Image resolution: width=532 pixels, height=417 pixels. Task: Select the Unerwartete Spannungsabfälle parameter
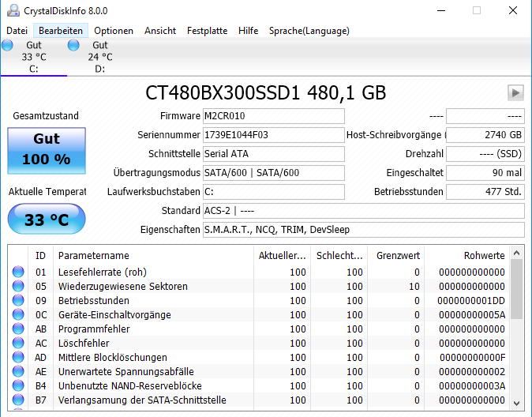[x=259, y=372]
